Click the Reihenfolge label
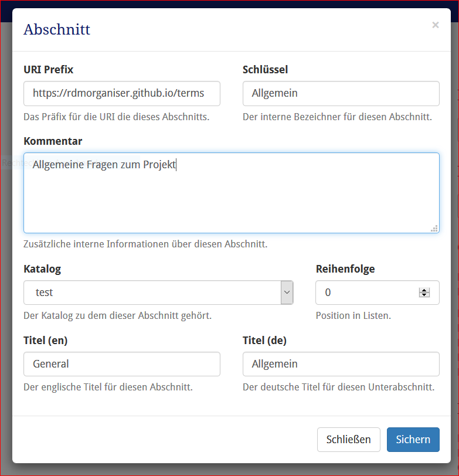 (x=345, y=269)
